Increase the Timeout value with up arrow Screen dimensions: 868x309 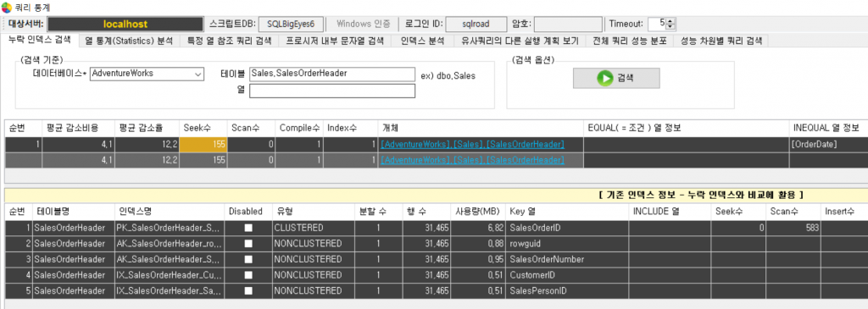click(670, 21)
